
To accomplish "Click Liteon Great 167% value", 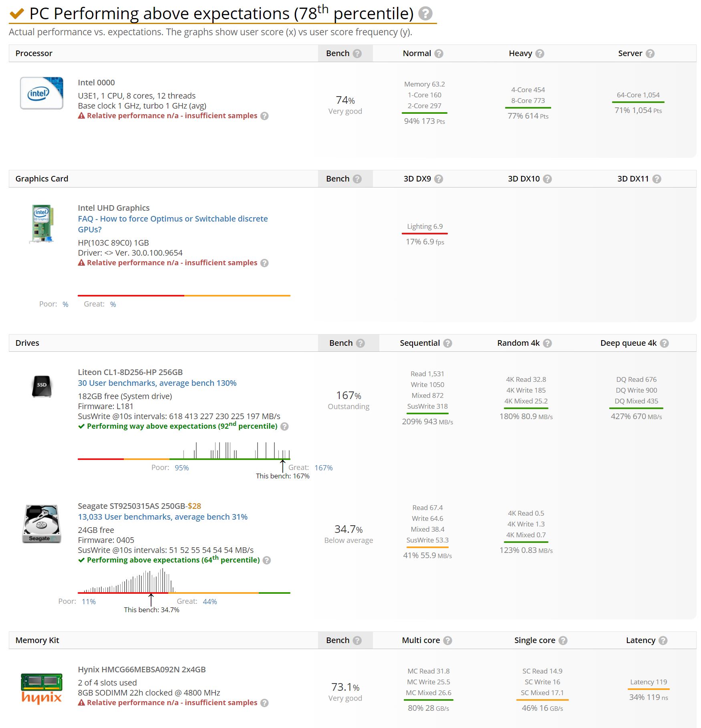I will coord(324,468).
